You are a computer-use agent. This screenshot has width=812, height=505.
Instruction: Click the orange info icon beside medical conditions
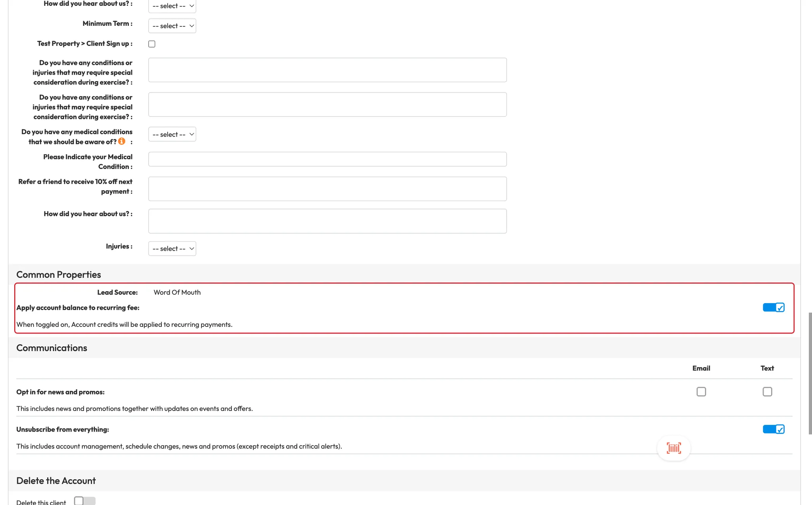click(x=122, y=141)
